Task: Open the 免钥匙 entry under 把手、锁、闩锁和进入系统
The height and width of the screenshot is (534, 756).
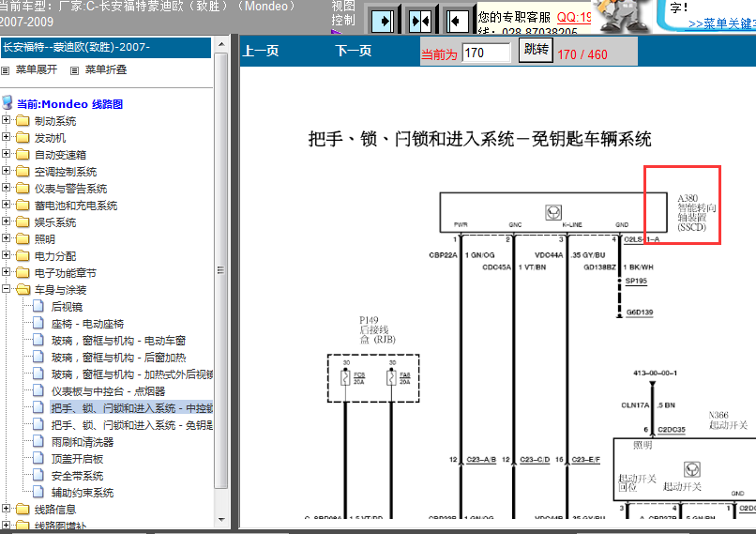Action: point(132,425)
